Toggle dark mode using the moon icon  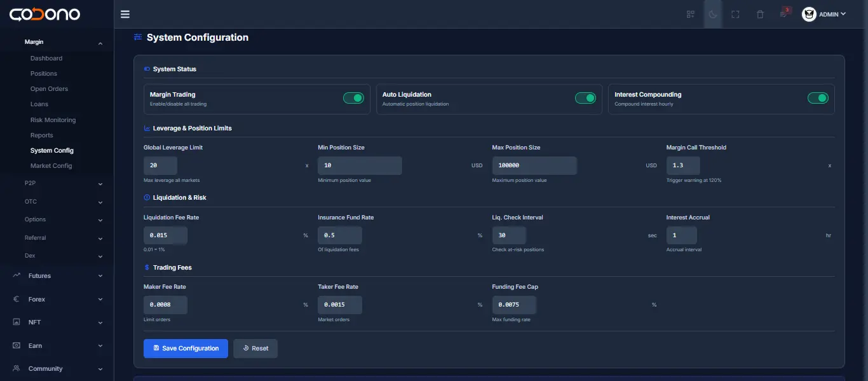pos(712,13)
